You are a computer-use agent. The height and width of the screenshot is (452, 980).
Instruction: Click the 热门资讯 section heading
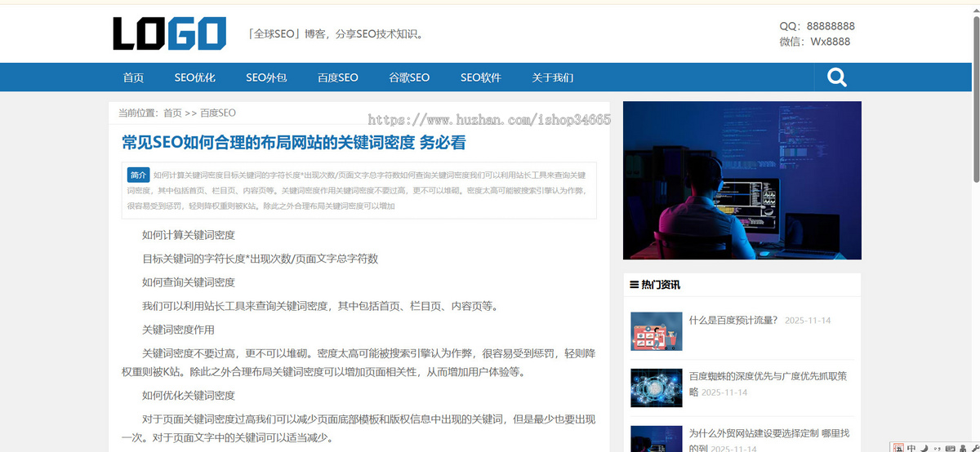point(661,285)
